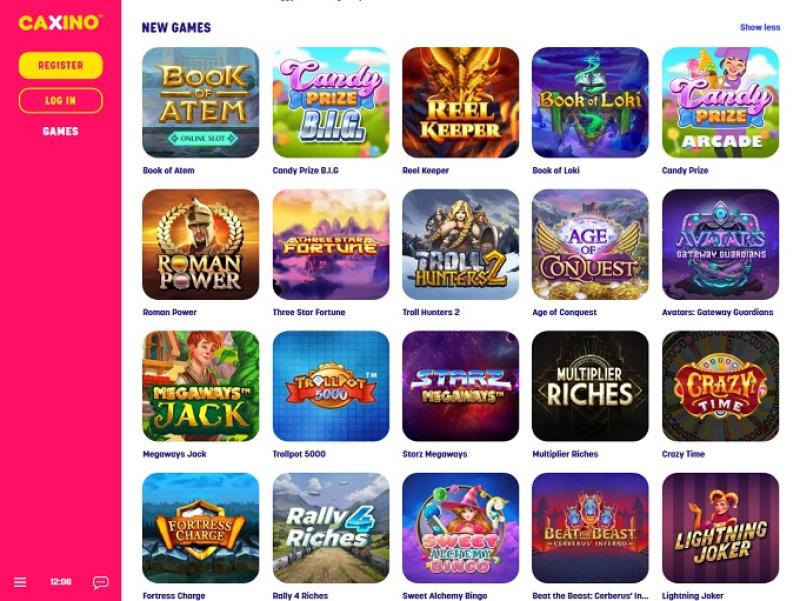Screen dimensions: 800x601
Task: Open the Age of Conquest title link
Action: 564,312
